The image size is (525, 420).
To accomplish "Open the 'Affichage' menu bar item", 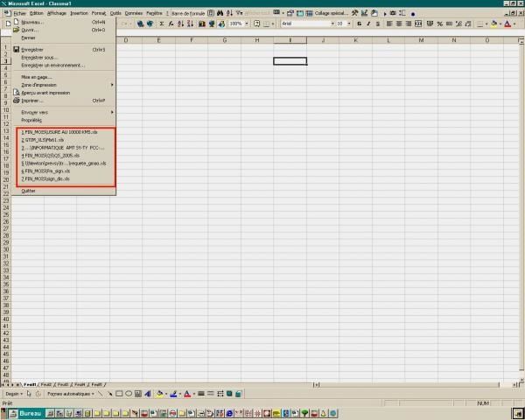I will (x=57, y=13).
